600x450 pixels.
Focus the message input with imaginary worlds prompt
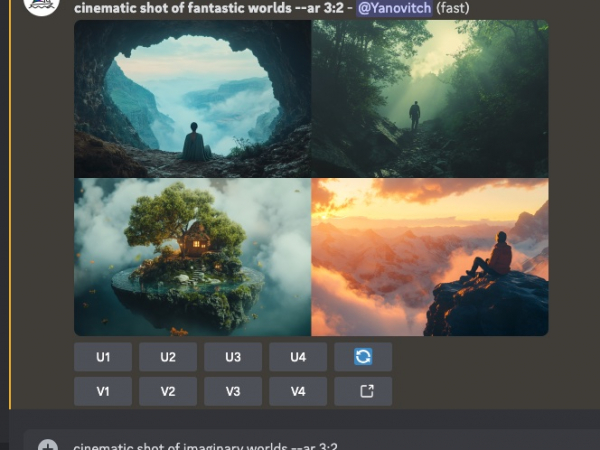pyautogui.click(x=300, y=445)
